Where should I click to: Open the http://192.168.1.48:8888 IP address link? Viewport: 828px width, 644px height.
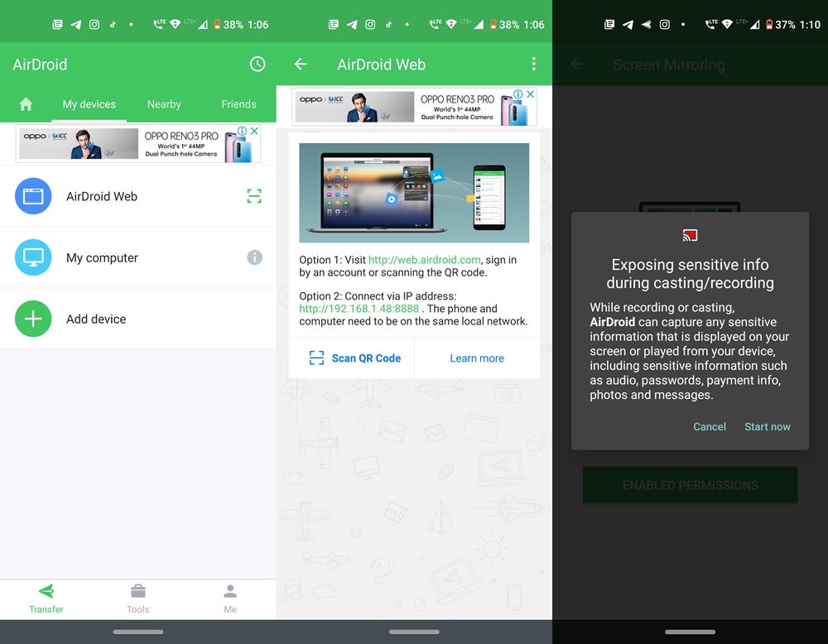tap(359, 308)
